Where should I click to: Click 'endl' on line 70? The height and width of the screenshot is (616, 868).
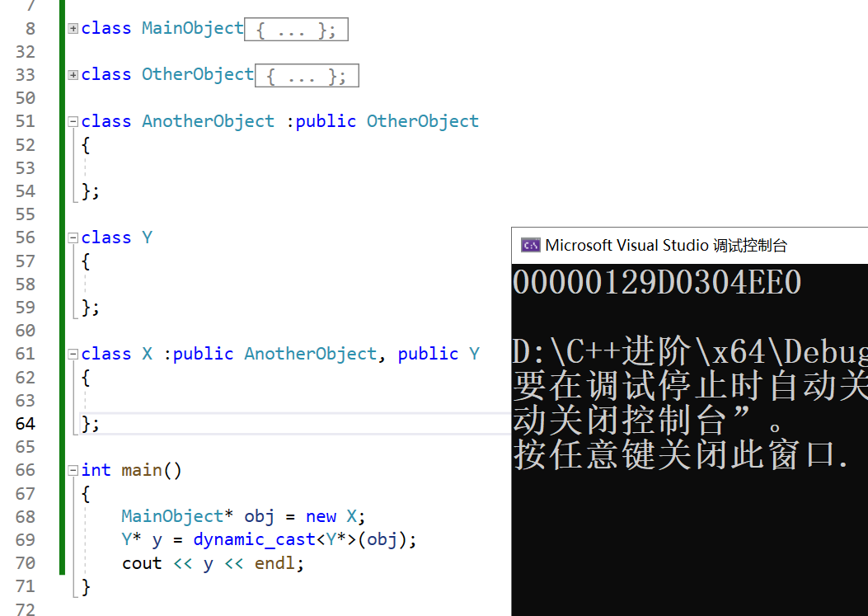click(x=274, y=563)
